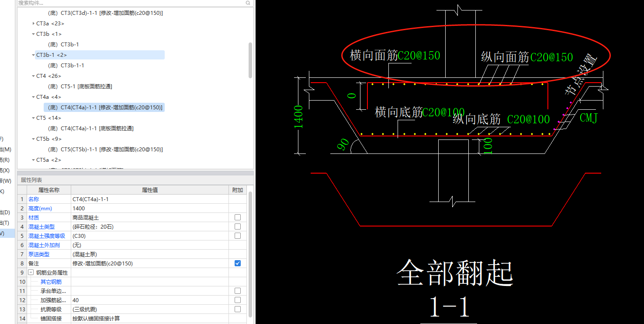Click 横向面筋 C20@150 value in drawing
Screen dimensions: 644x324
coord(419,56)
